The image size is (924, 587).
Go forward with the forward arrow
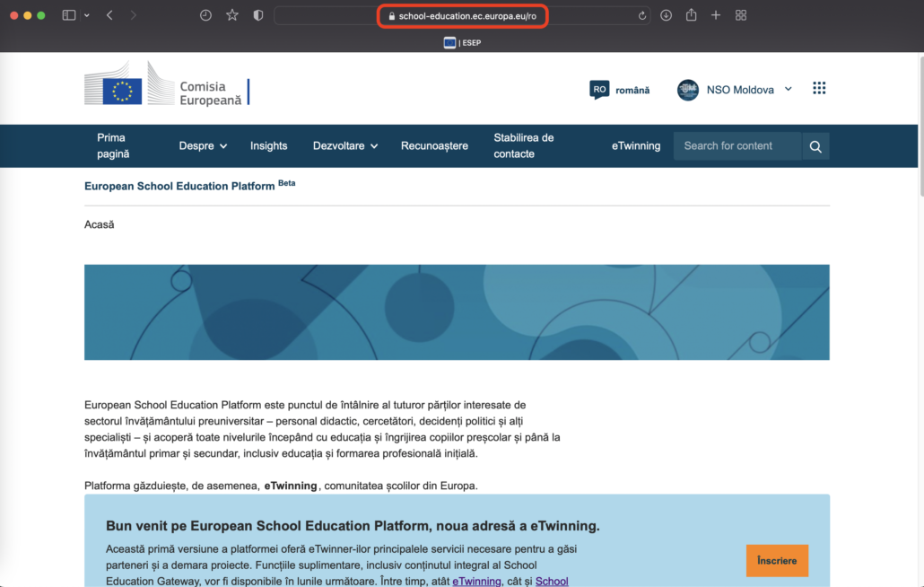[x=133, y=15]
